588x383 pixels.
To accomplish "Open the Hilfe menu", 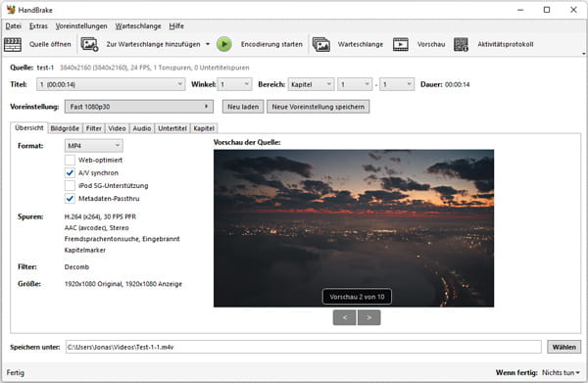I will click(x=176, y=25).
